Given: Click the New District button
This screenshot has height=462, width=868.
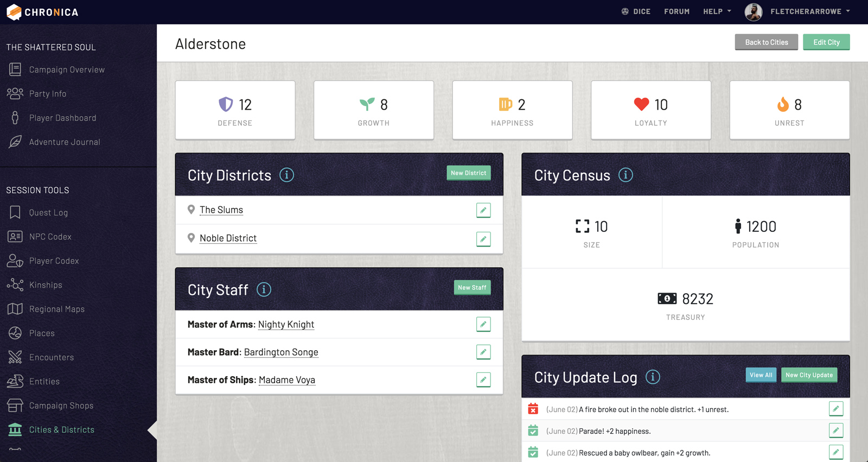Looking at the screenshot, I should tap(468, 173).
